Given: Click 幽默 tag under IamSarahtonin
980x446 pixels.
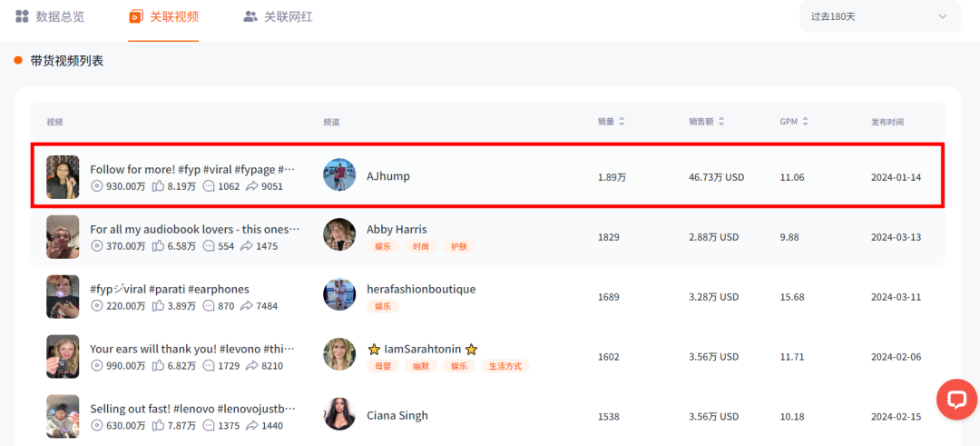Looking at the screenshot, I should point(421,366).
